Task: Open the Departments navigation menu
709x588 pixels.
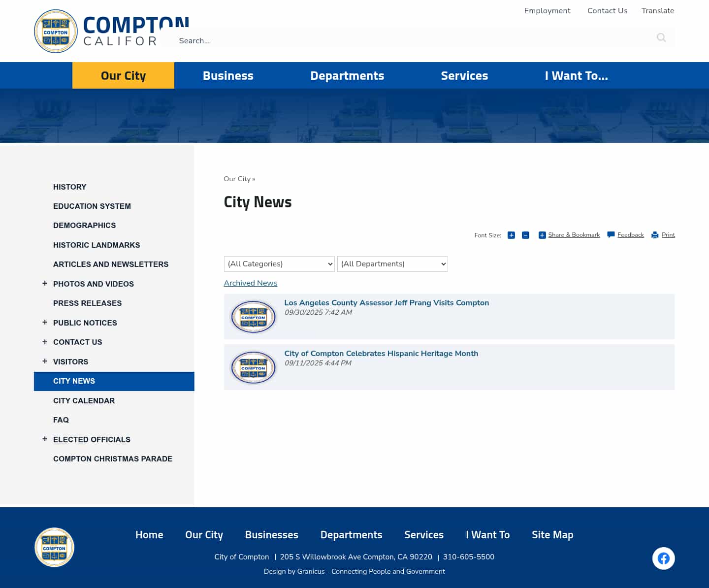Action: 347,75
